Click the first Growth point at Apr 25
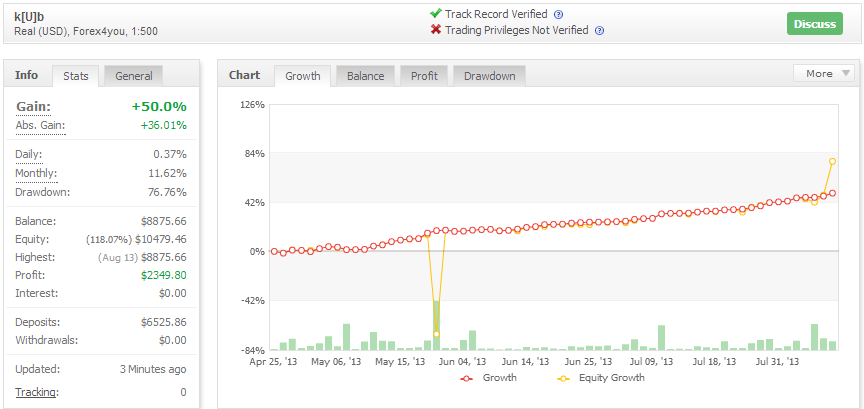 coord(274,251)
